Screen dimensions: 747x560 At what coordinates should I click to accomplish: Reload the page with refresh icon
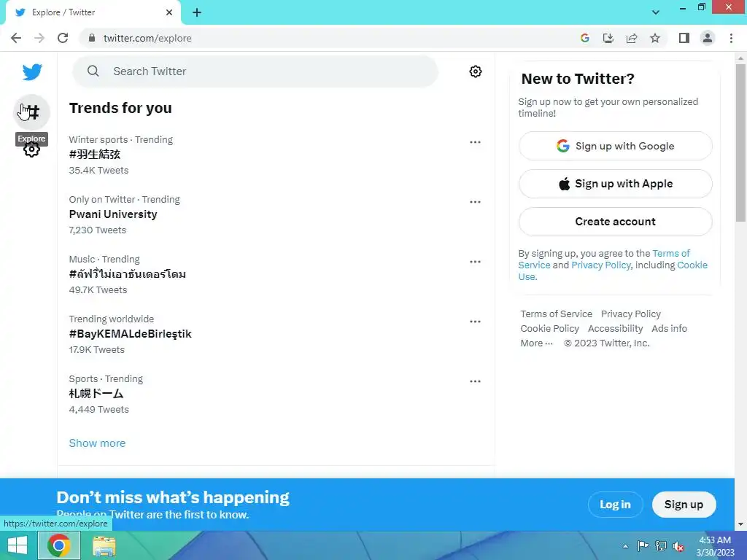click(x=63, y=38)
